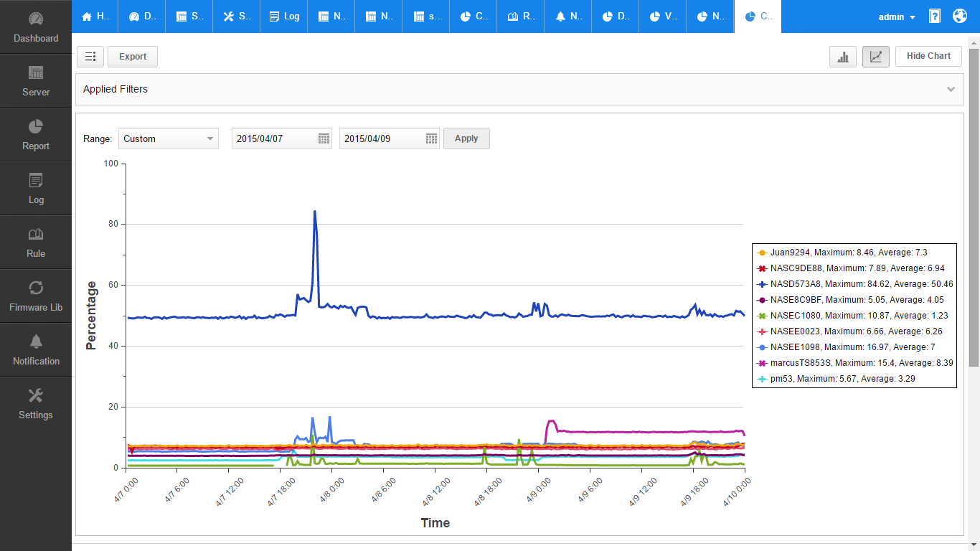Open calendar picker for start date 2015/04/07
The height and width of the screenshot is (551, 980).
coord(324,138)
